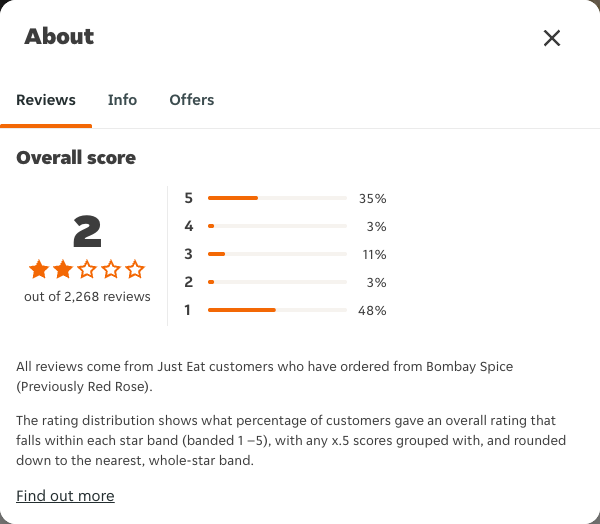Image resolution: width=600 pixels, height=524 pixels.
Task: Open the Offers tab
Action: coord(192,100)
